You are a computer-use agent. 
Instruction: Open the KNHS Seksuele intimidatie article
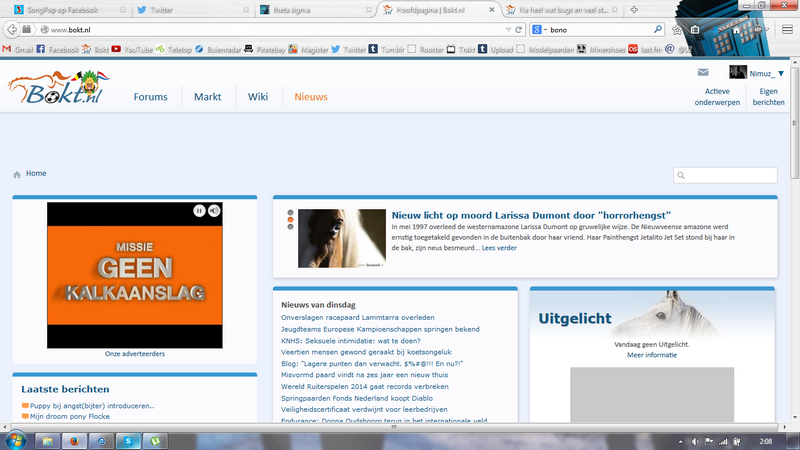(x=351, y=341)
